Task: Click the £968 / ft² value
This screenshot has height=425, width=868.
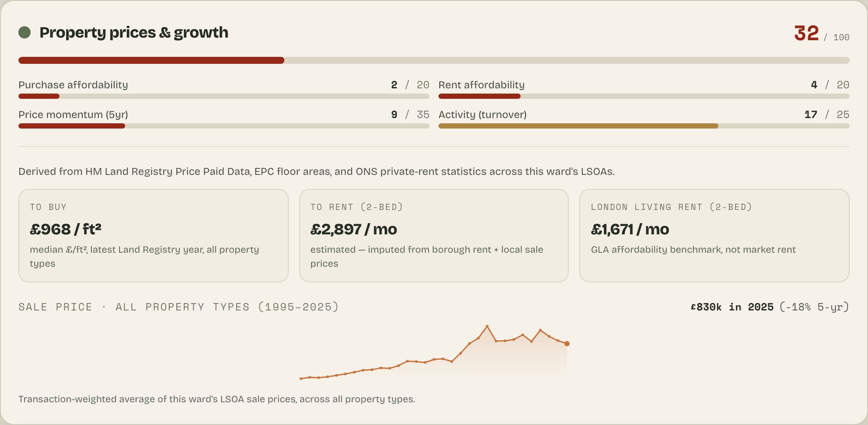Action: point(66,229)
